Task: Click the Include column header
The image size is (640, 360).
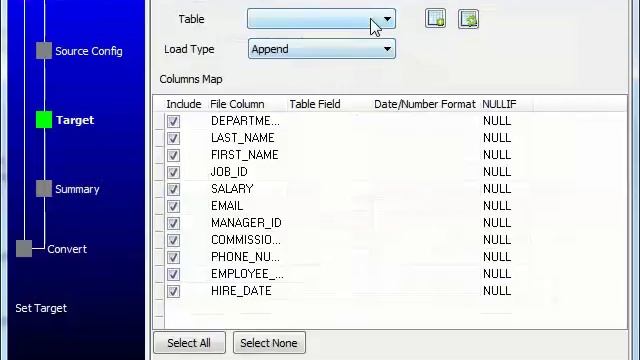Action: click(x=184, y=104)
